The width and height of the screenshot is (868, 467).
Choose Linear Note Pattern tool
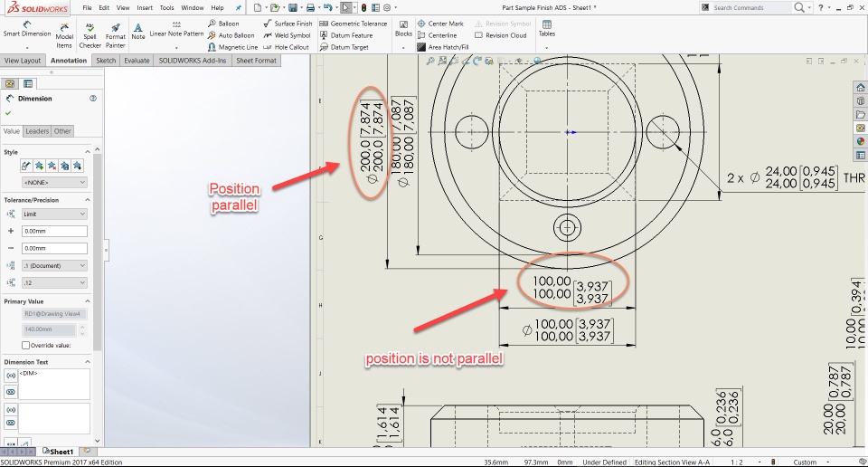pos(176,29)
